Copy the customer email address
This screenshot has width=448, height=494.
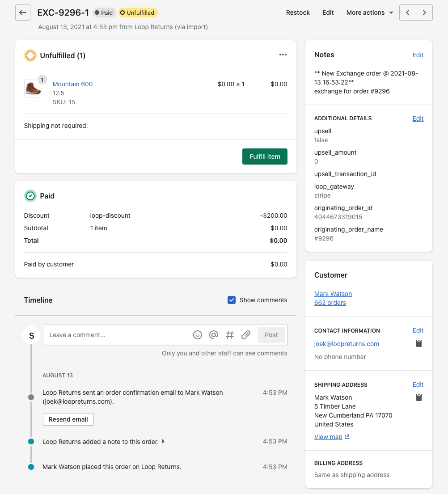[419, 343]
